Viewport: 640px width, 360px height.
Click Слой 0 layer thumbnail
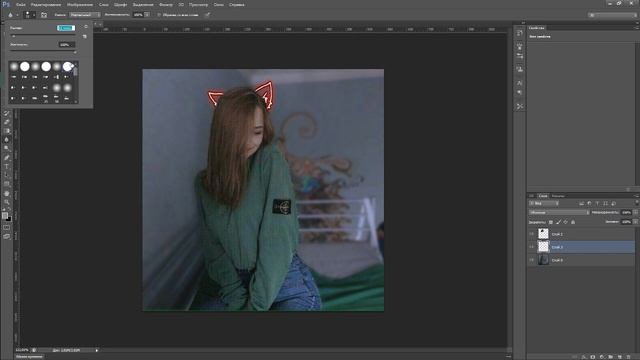[x=543, y=260]
